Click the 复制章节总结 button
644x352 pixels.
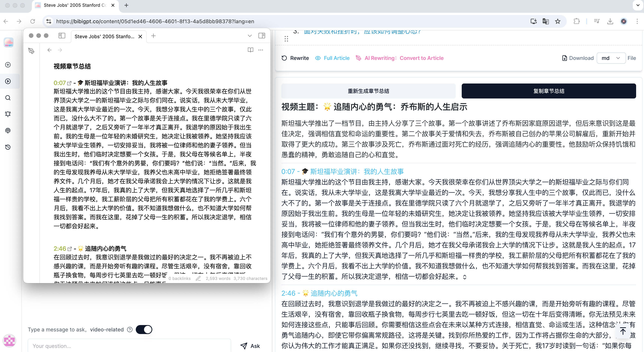[x=549, y=91]
